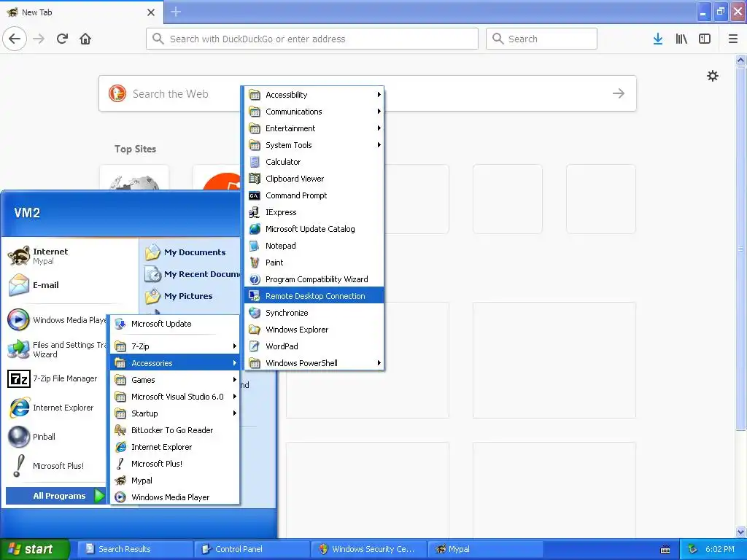This screenshot has width=747, height=560.
Task: Open 7-Zip File Manager in Start menu
Action: tap(55, 378)
